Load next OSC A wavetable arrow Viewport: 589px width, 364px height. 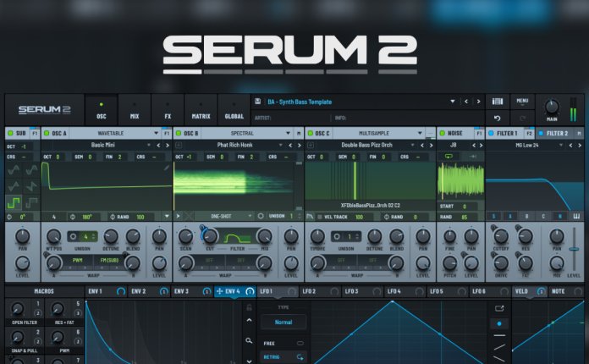(x=168, y=145)
